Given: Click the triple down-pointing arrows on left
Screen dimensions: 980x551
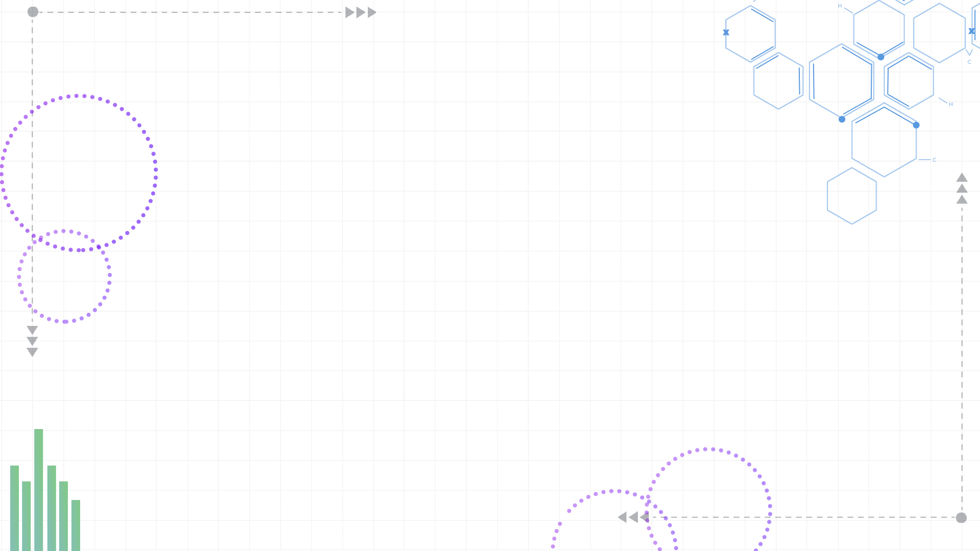Looking at the screenshot, I should 32,341.
